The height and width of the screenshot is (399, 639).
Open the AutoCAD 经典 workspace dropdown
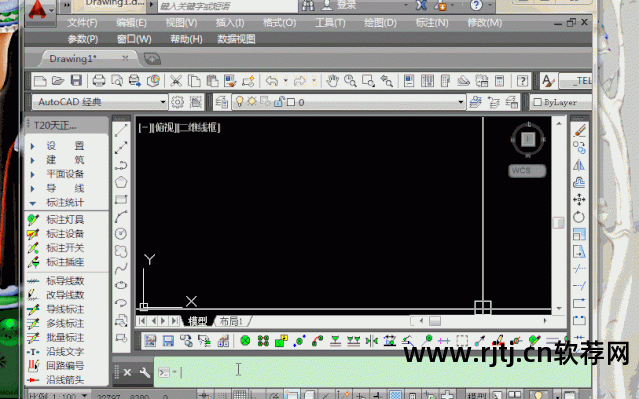tap(99, 102)
